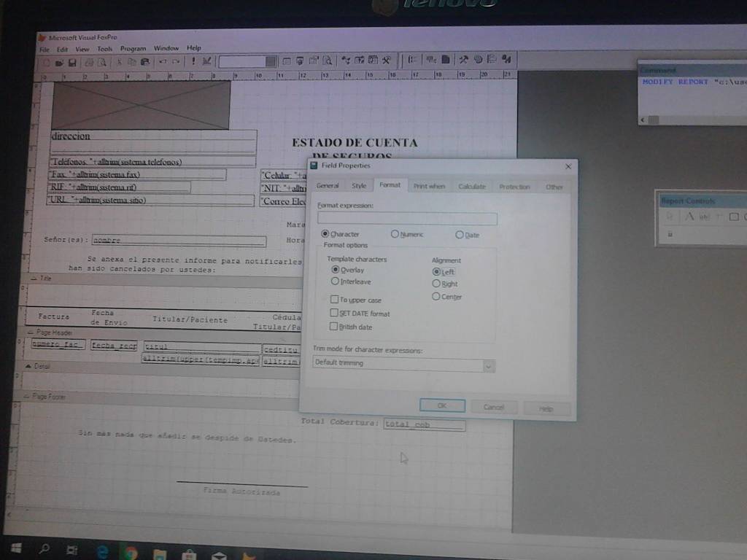Click the Data Grouping icon in report toolbar
The height and width of the screenshot is (560, 747).
point(412,60)
